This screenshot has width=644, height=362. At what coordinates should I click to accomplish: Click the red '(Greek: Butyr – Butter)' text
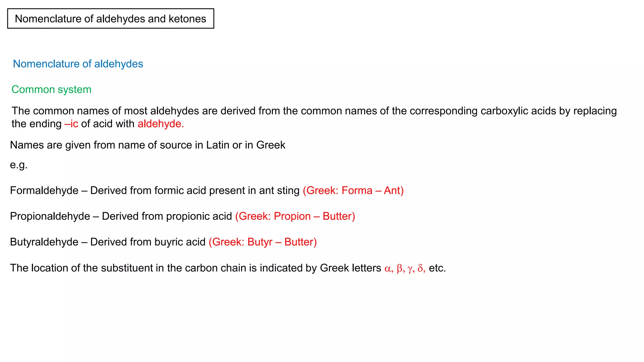(x=263, y=242)
